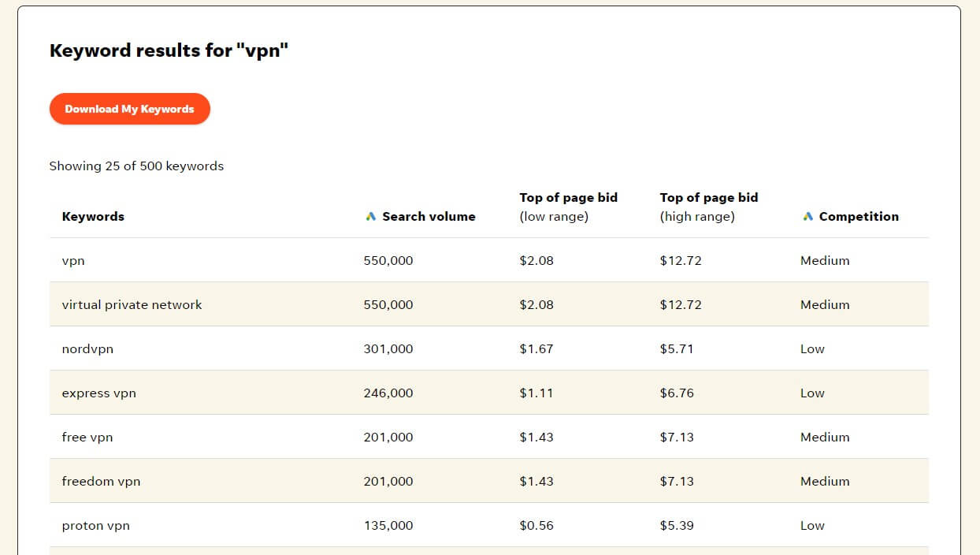
Task: Click the Medium competition value for free vpn
Action: [825, 438]
